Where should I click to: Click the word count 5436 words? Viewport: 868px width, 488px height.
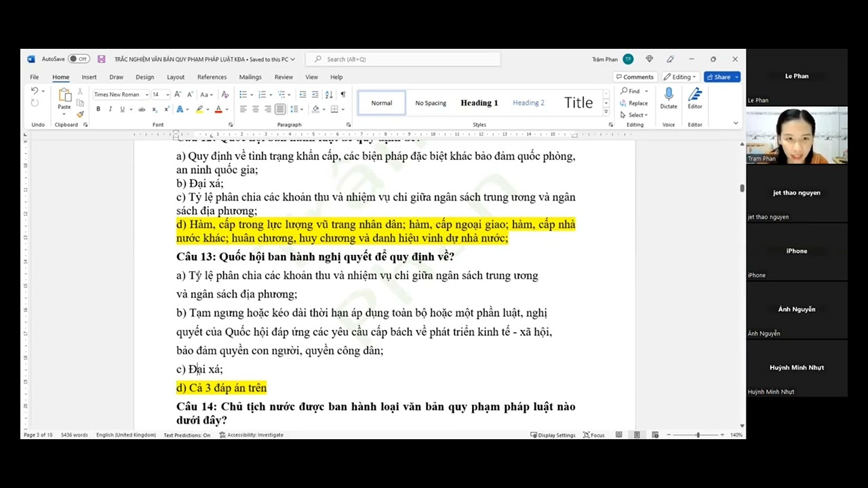coord(74,434)
